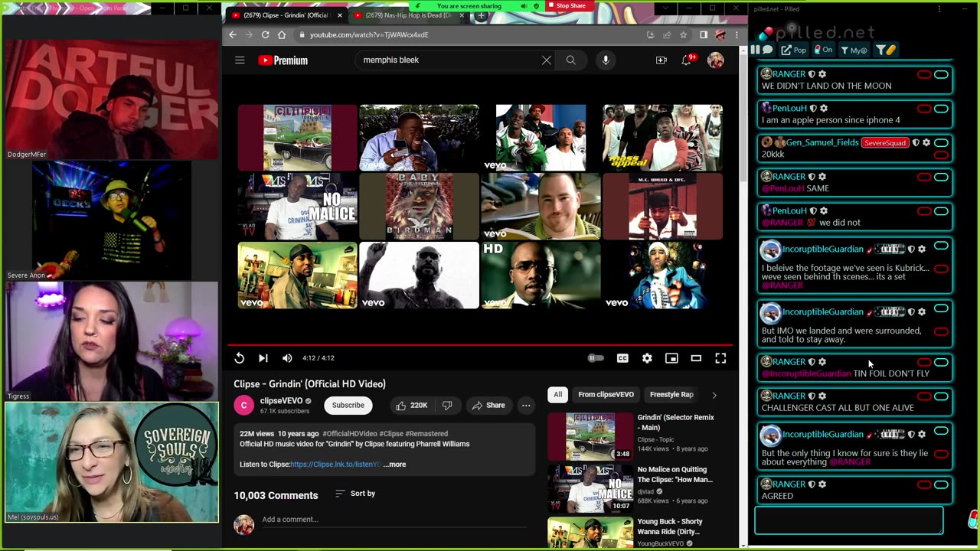This screenshot has height=551, width=980.
Task: Dislike the Grindin' video
Action: pyautogui.click(x=447, y=405)
